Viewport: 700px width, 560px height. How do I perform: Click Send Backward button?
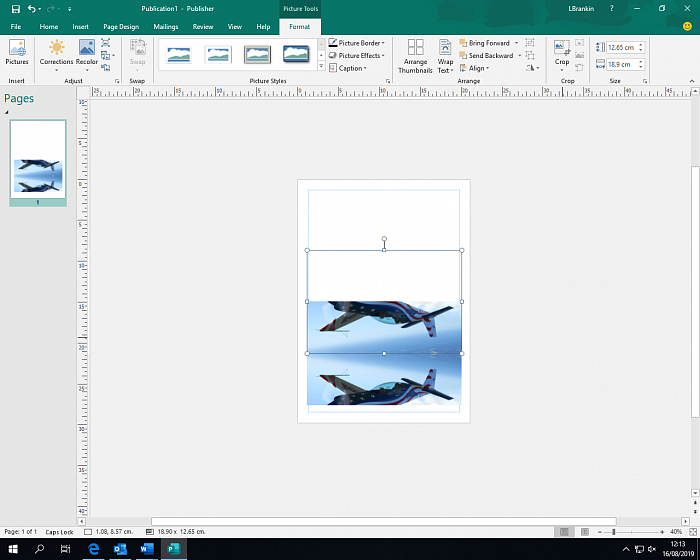click(x=489, y=56)
